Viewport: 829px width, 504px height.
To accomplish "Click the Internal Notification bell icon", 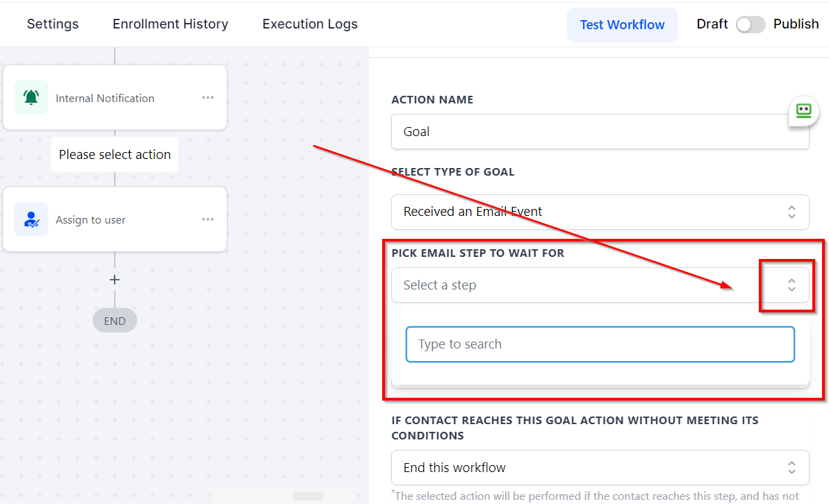I will pyautogui.click(x=31, y=98).
